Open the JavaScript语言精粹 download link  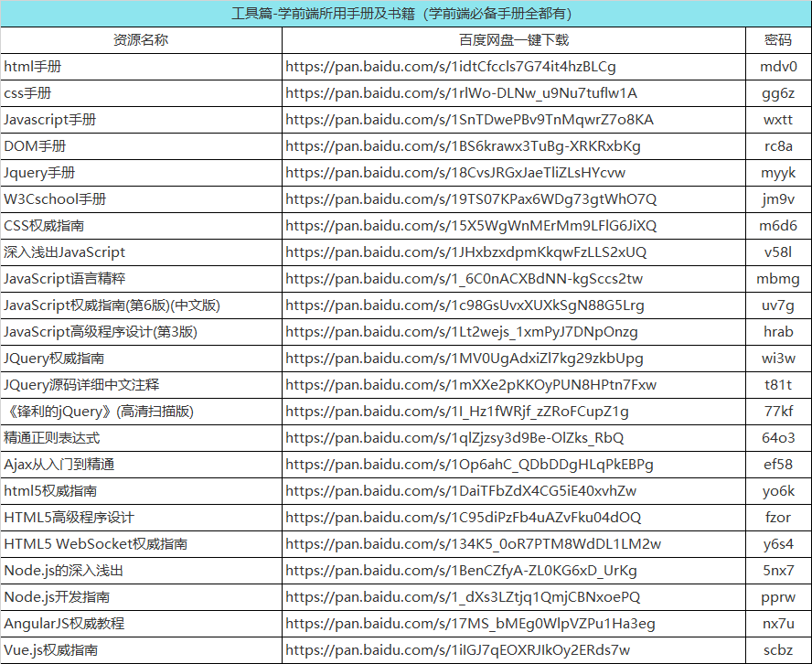pyautogui.click(x=464, y=279)
